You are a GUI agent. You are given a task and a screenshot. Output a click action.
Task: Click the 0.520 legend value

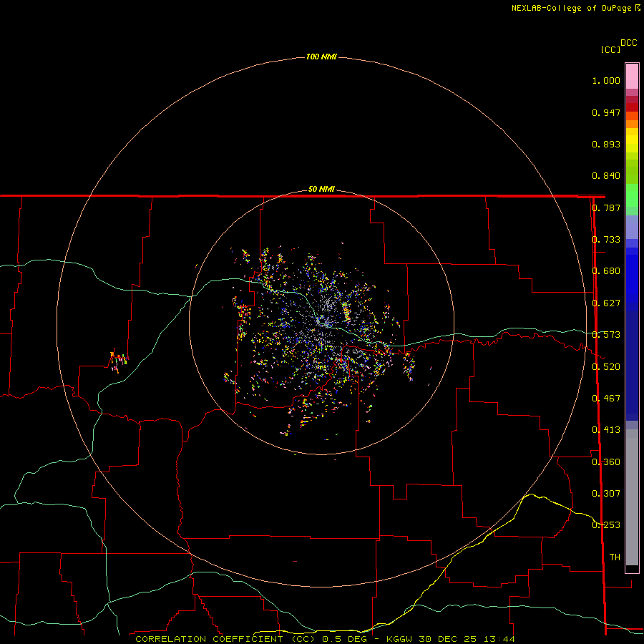coord(606,367)
